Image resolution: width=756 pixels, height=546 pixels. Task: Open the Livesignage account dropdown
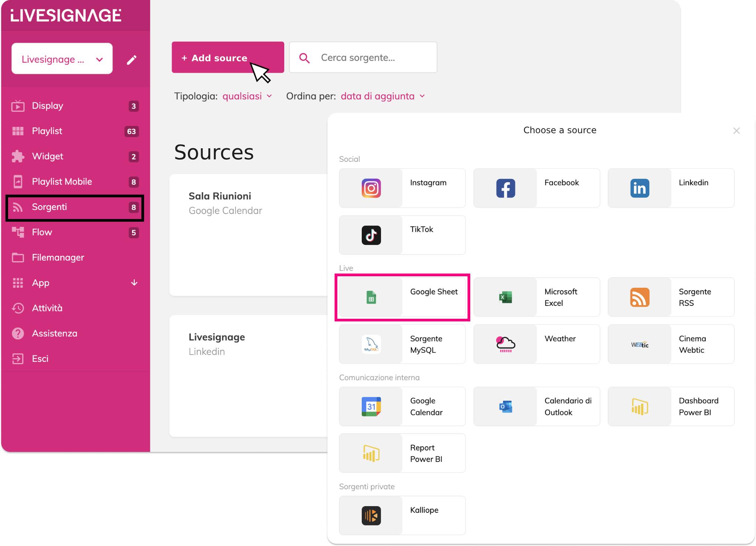click(x=62, y=59)
